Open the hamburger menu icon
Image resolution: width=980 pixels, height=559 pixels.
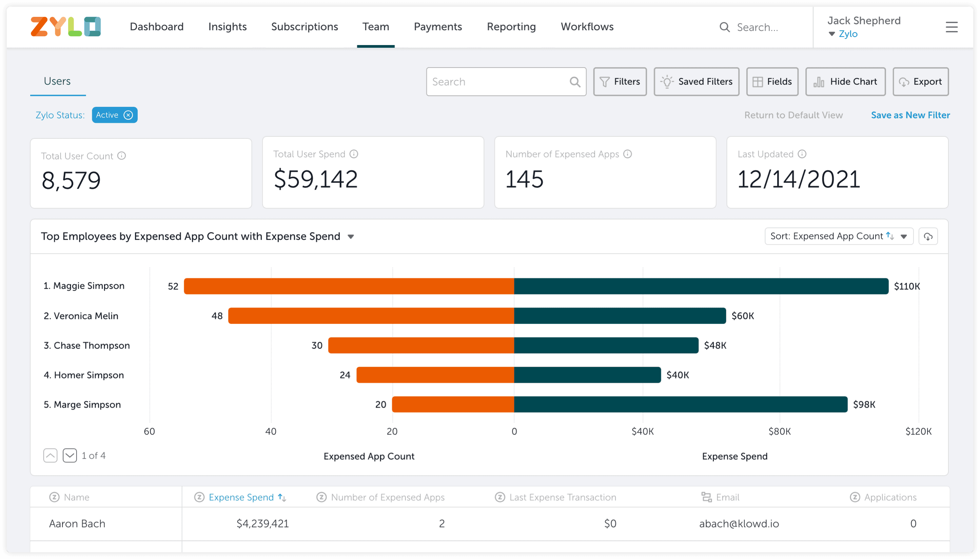coord(951,27)
